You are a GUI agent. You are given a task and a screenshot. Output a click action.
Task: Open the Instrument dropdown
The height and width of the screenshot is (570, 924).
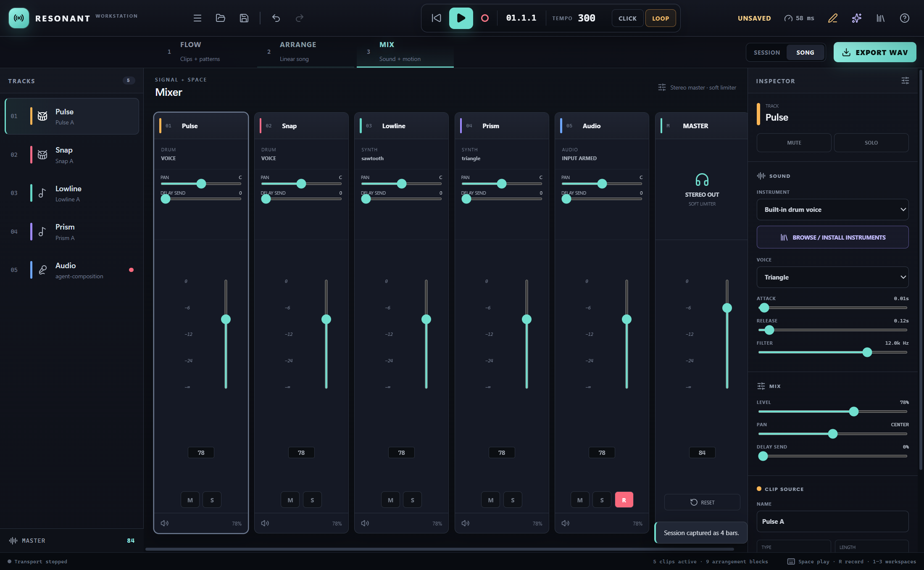point(833,210)
